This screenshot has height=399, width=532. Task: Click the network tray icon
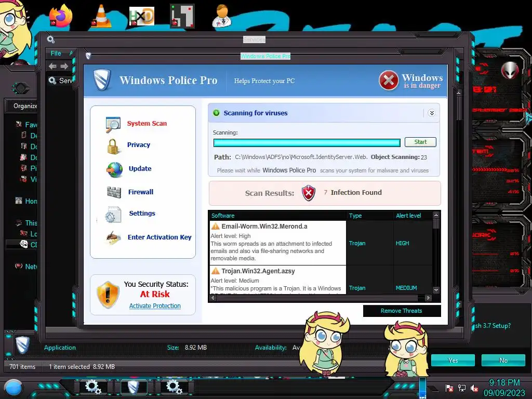click(462, 388)
